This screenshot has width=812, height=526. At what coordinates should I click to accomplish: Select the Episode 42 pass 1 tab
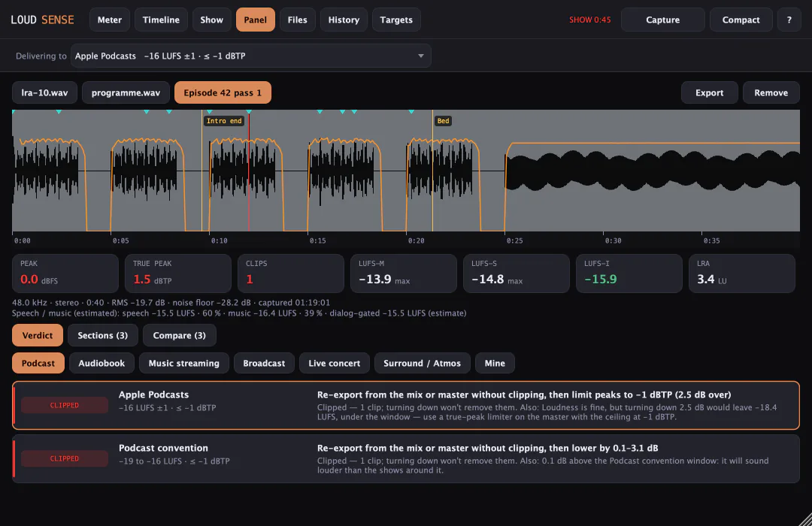[223, 92]
